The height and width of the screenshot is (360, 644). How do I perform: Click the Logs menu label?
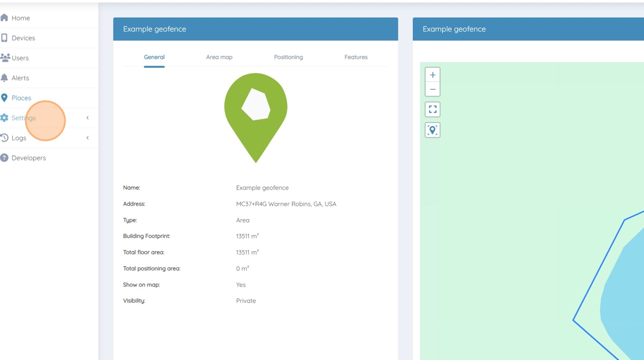[19, 138]
